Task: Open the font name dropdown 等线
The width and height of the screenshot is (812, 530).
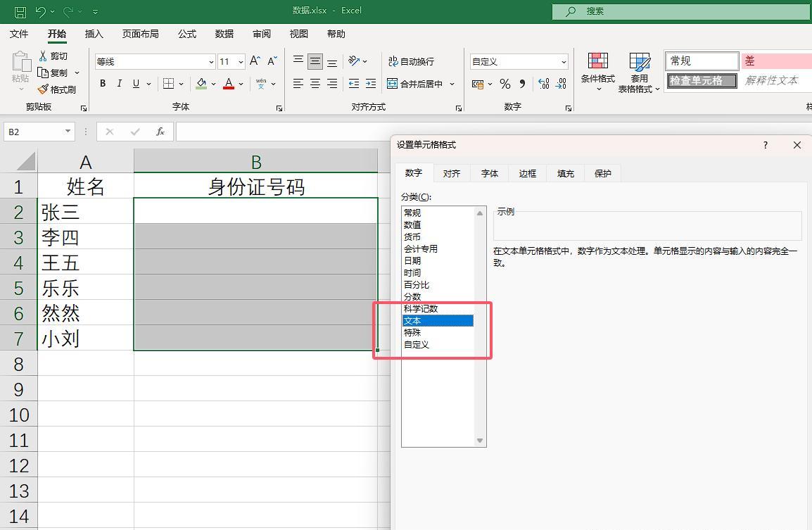Action: [211, 62]
